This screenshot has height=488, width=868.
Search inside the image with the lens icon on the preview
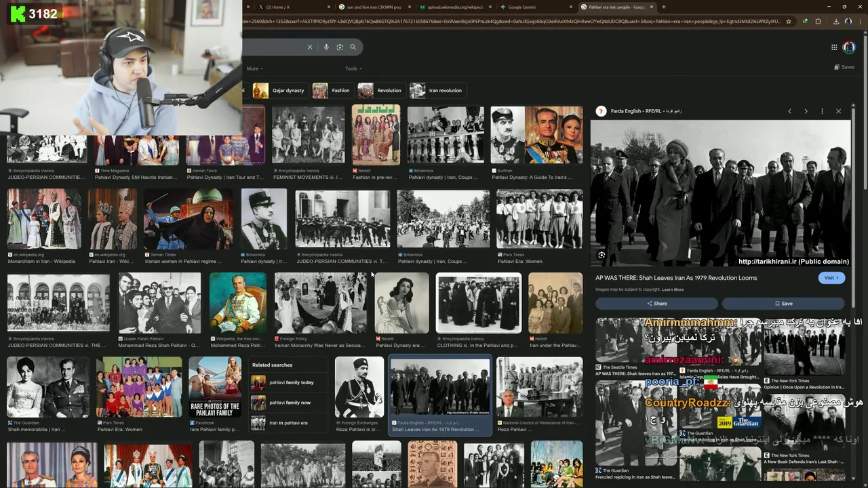coord(601,256)
